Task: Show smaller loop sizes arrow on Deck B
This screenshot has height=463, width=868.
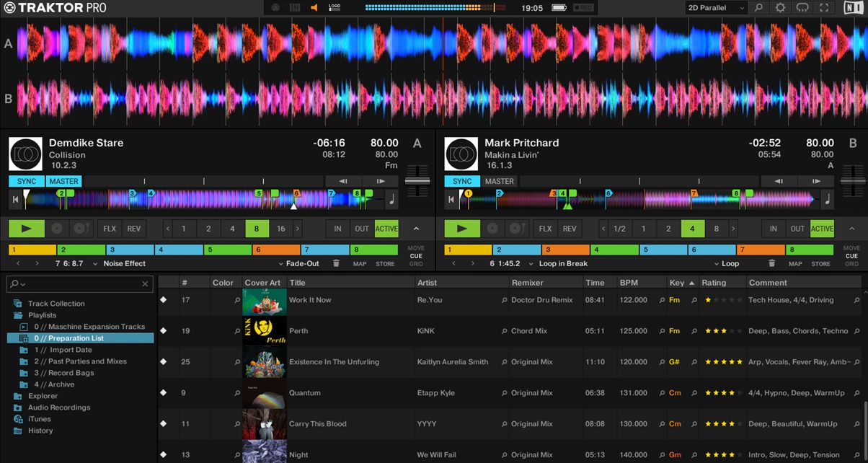Action: tap(603, 229)
